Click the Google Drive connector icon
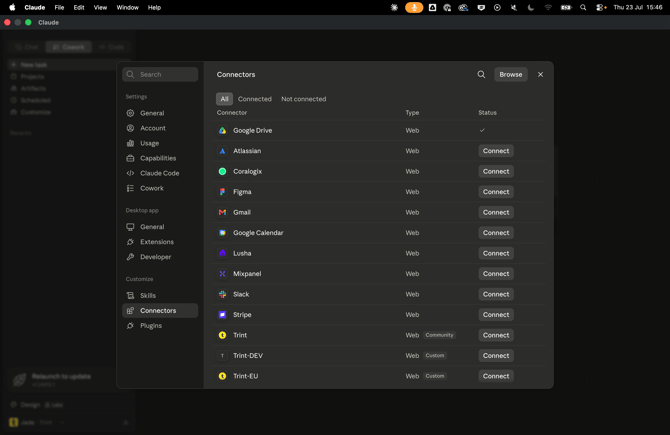The width and height of the screenshot is (670, 435). [222, 130]
